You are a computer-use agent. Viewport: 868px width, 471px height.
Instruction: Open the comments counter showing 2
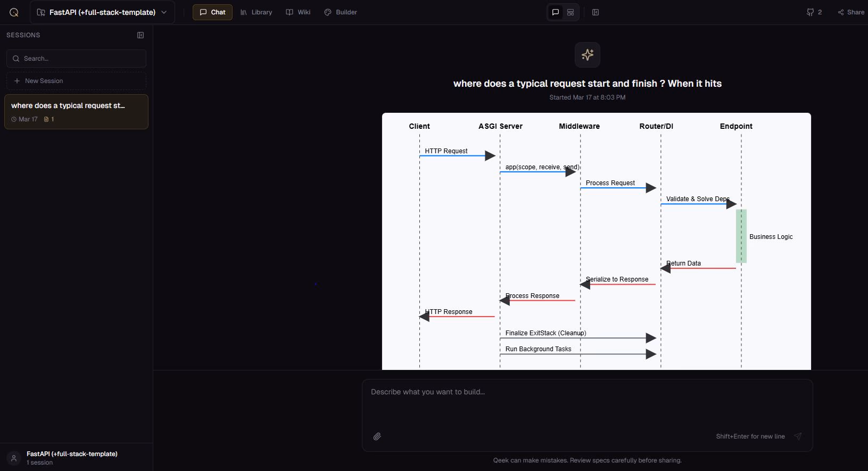pos(814,12)
